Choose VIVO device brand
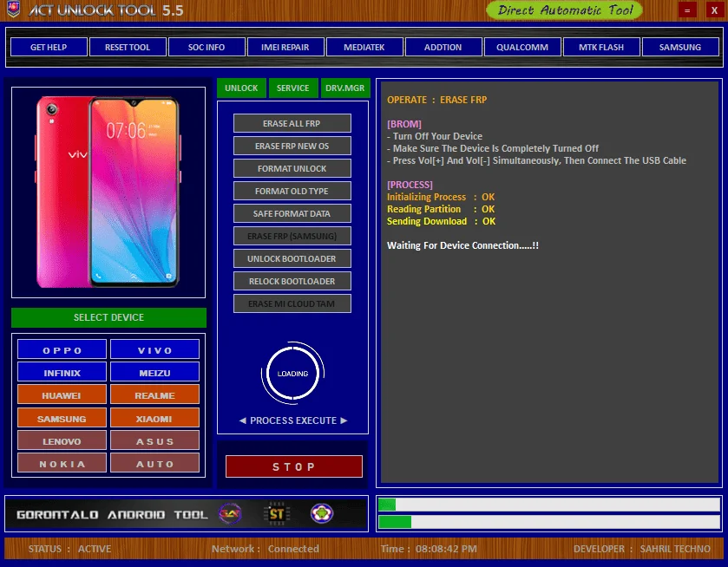Image resolution: width=728 pixels, height=567 pixels. coord(154,350)
